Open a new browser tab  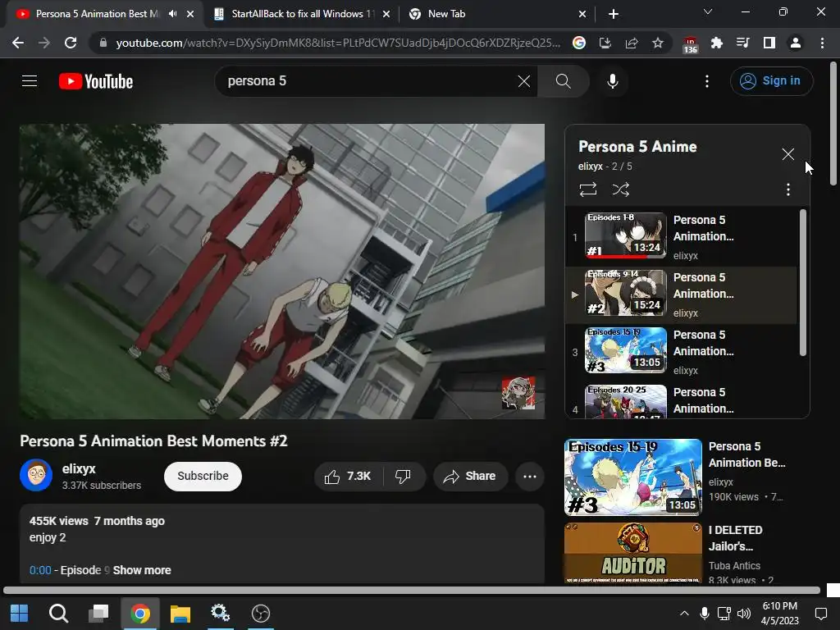614,14
